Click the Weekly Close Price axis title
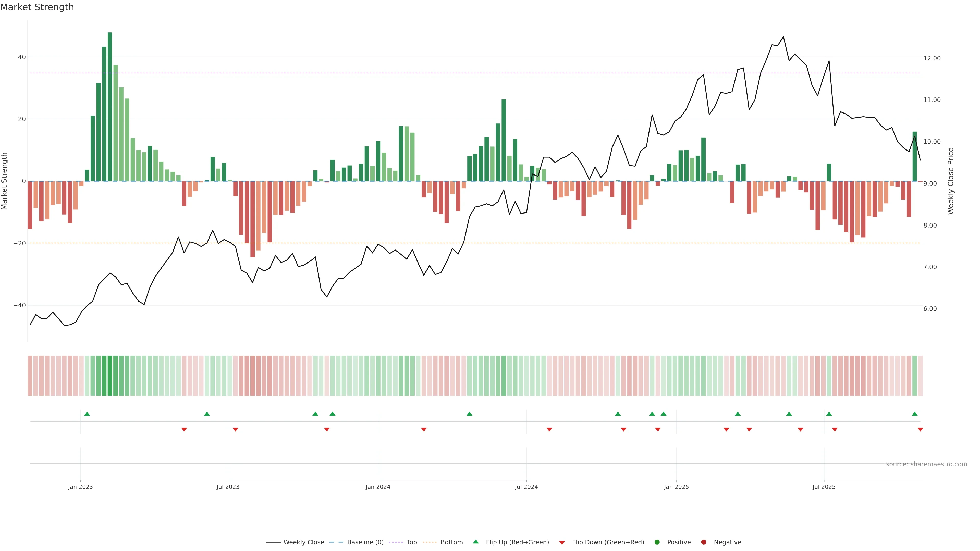The image size is (980, 551). (x=951, y=181)
